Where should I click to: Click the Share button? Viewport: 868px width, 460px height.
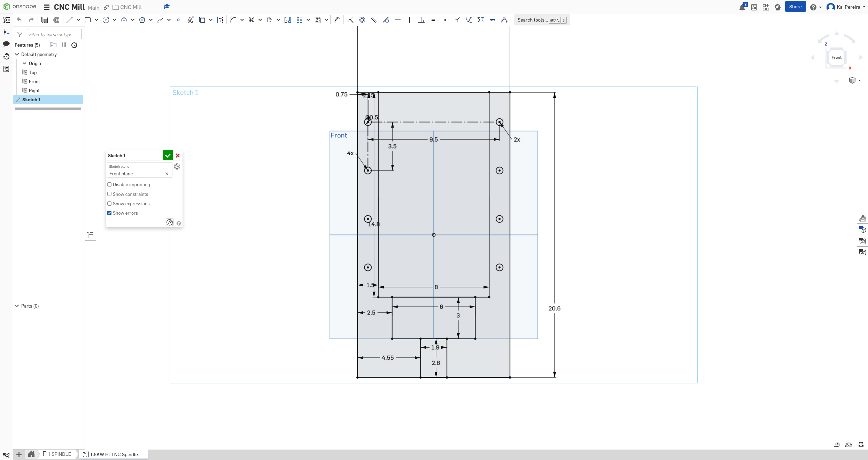(x=795, y=7)
